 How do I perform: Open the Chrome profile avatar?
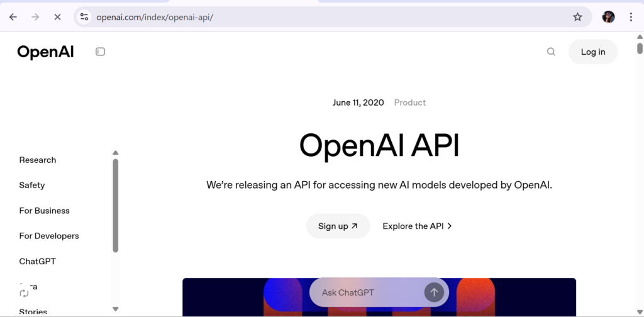coord(608,17)
